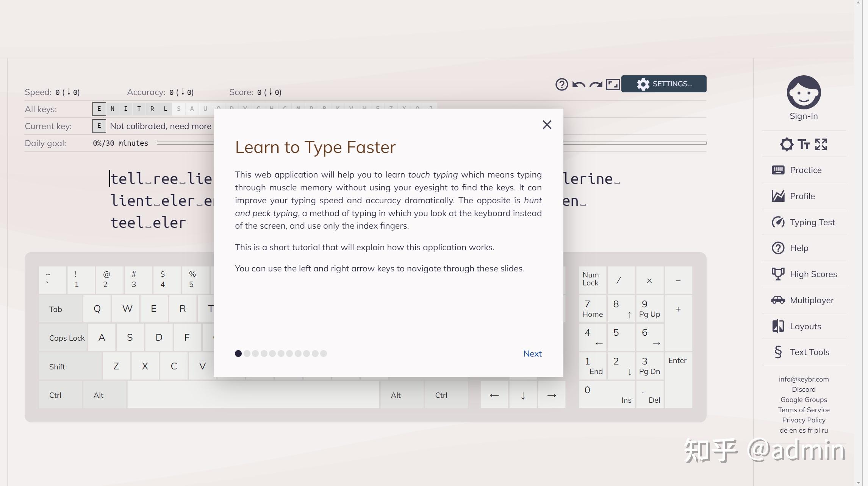Screen dimensions: 868x486
Task: Click the text size Tt icon
Action: tap(804, 144)
